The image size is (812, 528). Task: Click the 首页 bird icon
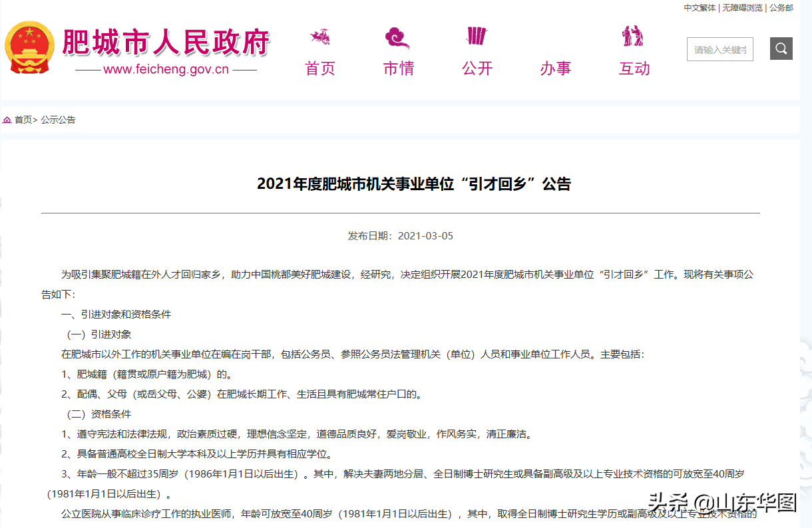320,36
